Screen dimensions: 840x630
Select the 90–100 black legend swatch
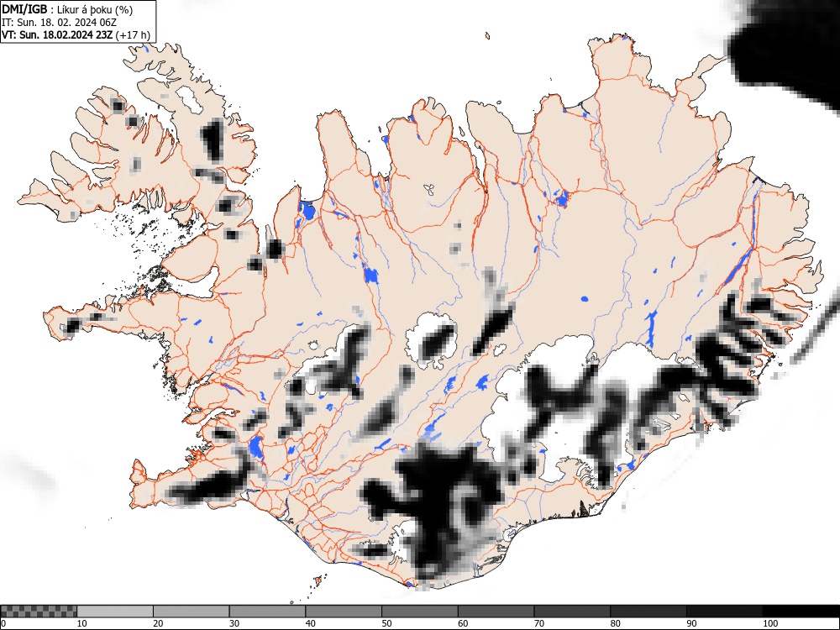click(724, 612)
